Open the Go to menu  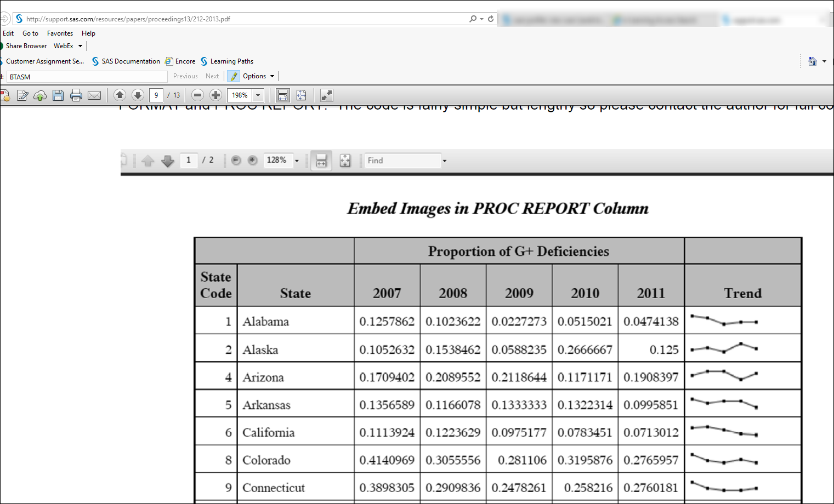pos(30,33)
